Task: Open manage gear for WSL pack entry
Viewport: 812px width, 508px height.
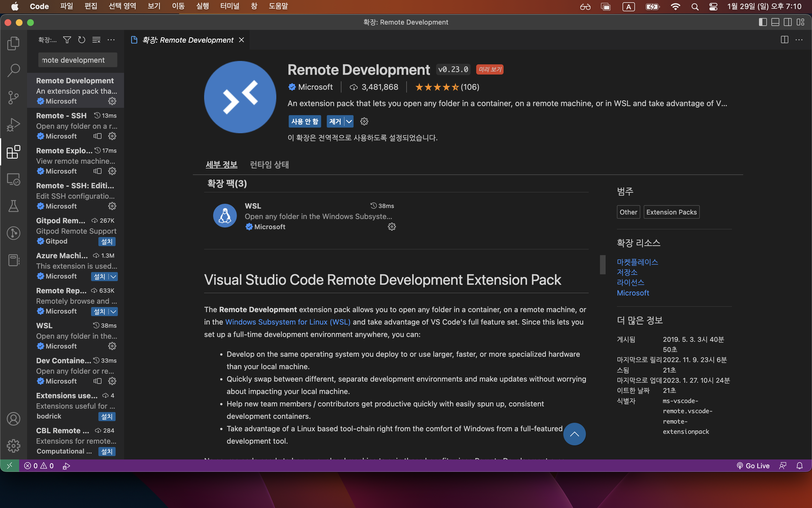Action: pos(392,227)
